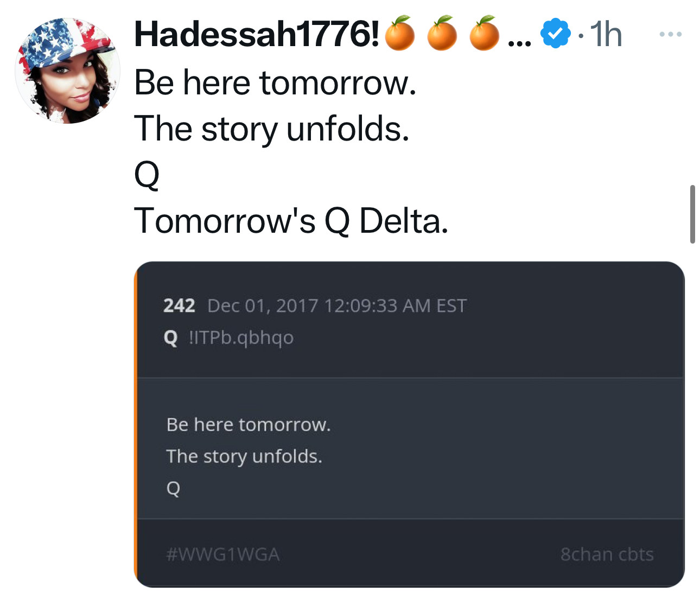Image resolution: width=700 pixels, height=606 pixels.
Task: Click tweet line "Be here tomorrow."
Action: click(x=275, y=82)
